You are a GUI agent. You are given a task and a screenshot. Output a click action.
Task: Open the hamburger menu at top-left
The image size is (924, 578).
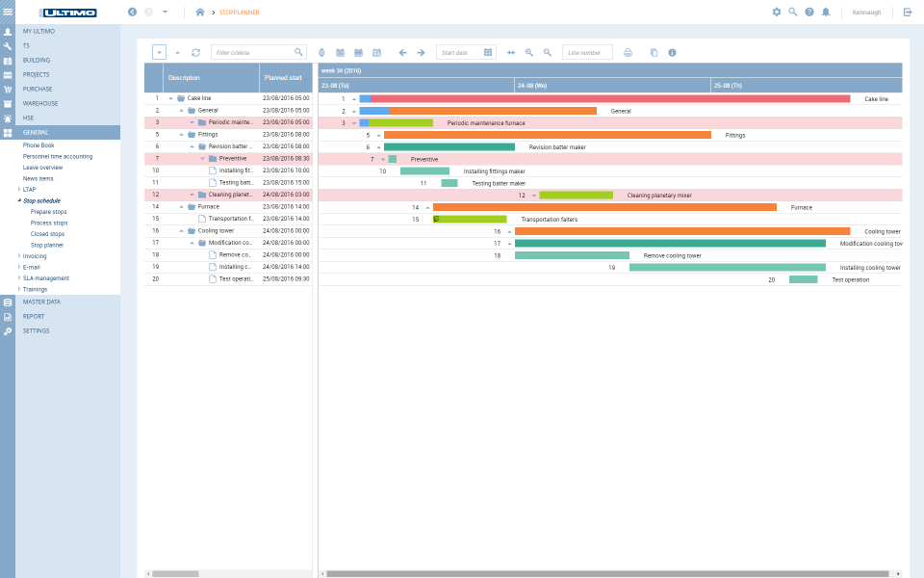click(x=8, y=12)
